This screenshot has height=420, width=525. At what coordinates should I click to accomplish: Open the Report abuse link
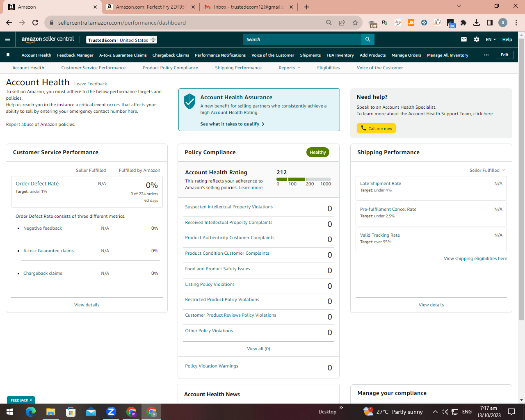pos(20,124)
